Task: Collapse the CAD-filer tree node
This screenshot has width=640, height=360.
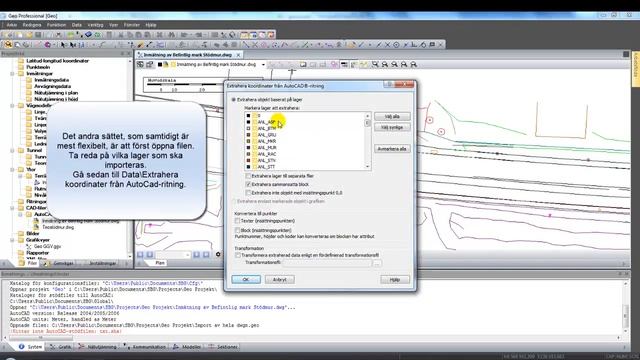Action: pyautogui.click(x=13, y=208)
